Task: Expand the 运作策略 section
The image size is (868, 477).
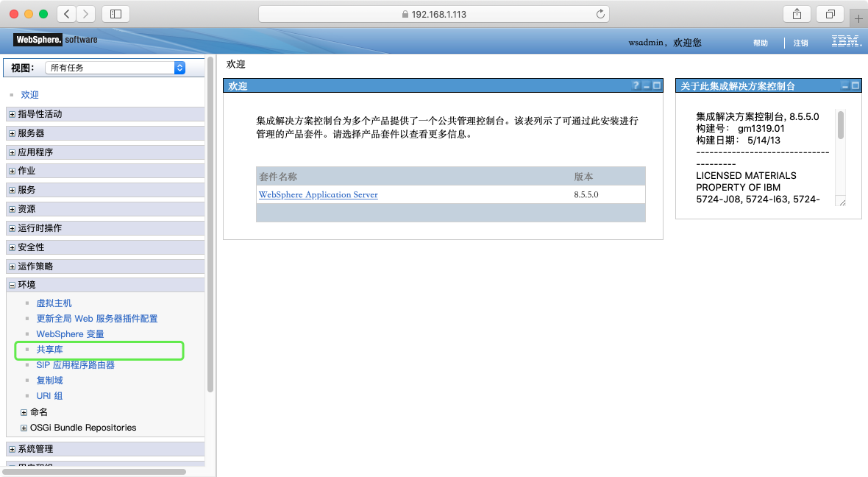Action: pos(13,266)
